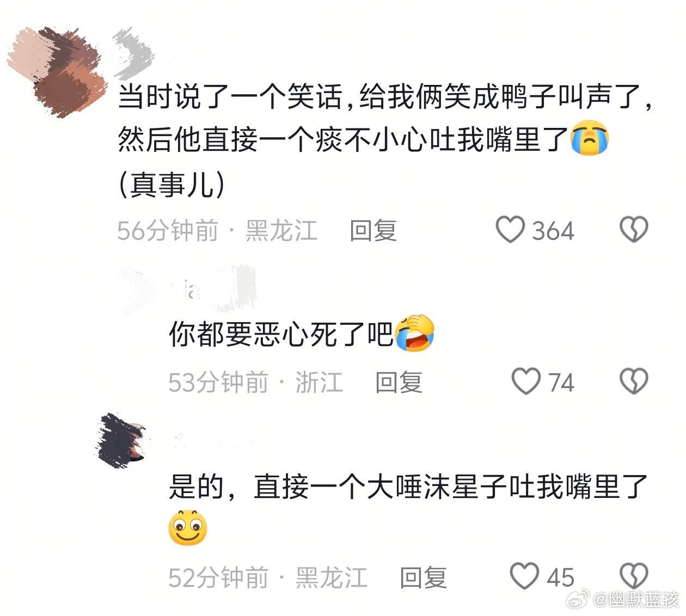Reply to the 52分钟前 comment
This screenshot has width=686, height=616.
(423, 577)
